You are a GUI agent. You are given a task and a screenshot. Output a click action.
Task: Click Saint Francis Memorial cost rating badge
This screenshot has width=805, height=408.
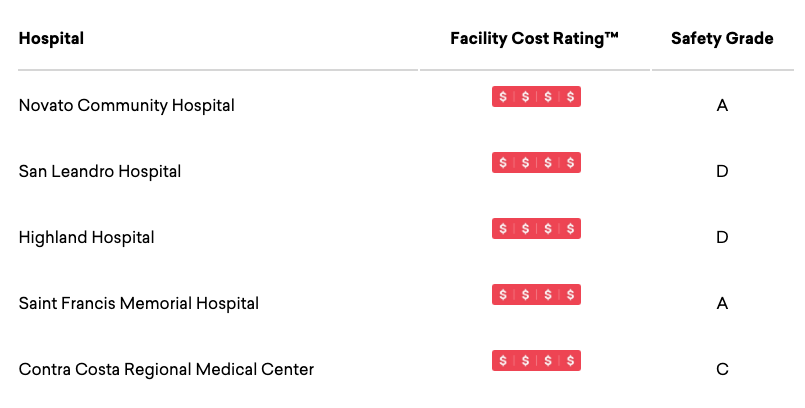point(536,295)
